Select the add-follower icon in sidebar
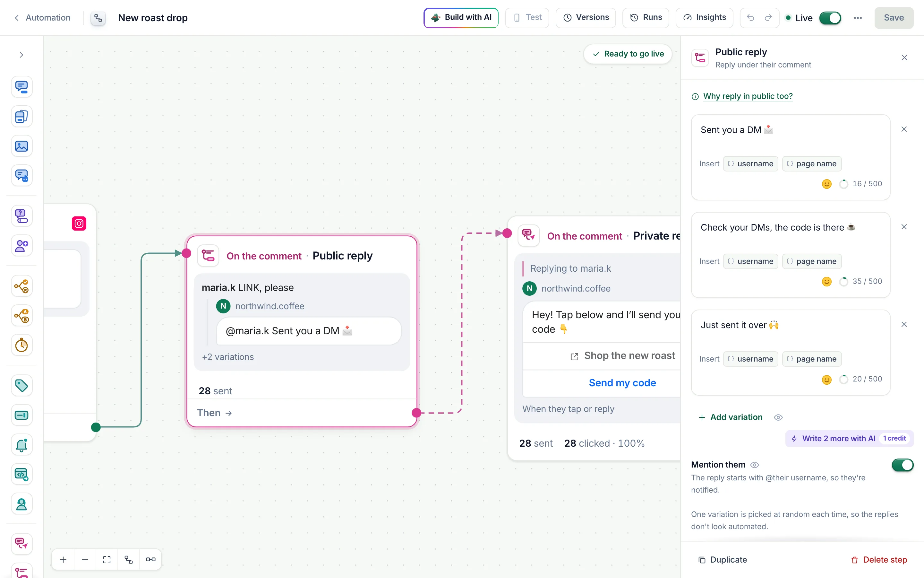The image size is (924, 578). click(22, 245)
